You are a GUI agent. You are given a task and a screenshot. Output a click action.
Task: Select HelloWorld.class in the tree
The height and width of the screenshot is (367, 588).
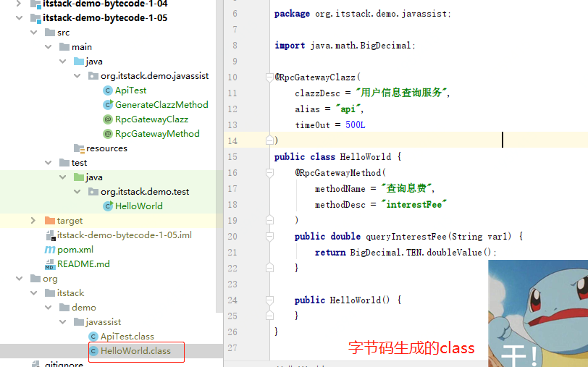point(135,351)
